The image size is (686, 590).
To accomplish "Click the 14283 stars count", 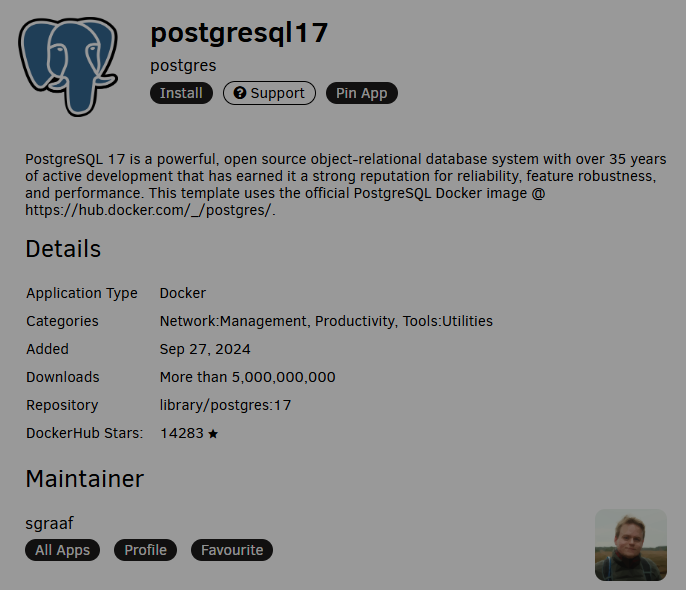I will [182, 433].
